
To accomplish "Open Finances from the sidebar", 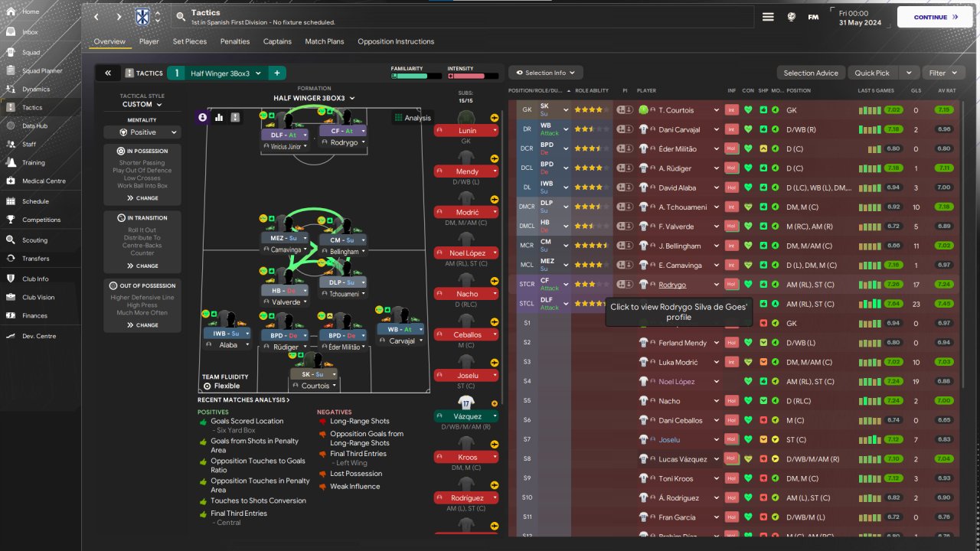I will pyautogui.click(x=34, y=315).
